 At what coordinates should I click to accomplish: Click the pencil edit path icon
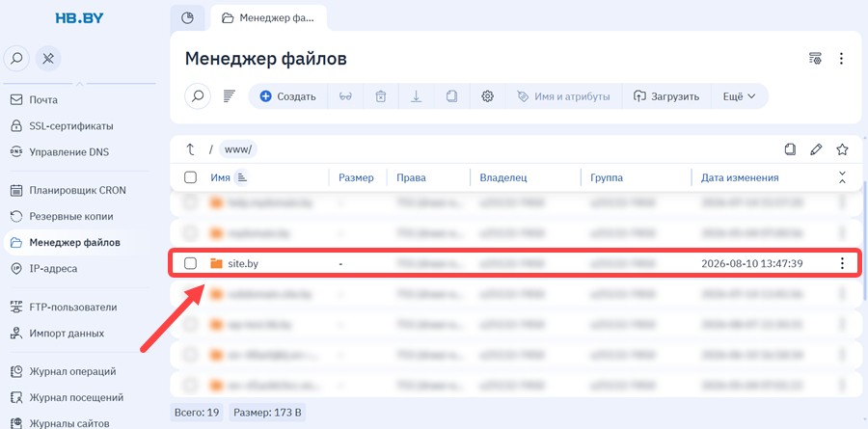[x=816, y=149]
